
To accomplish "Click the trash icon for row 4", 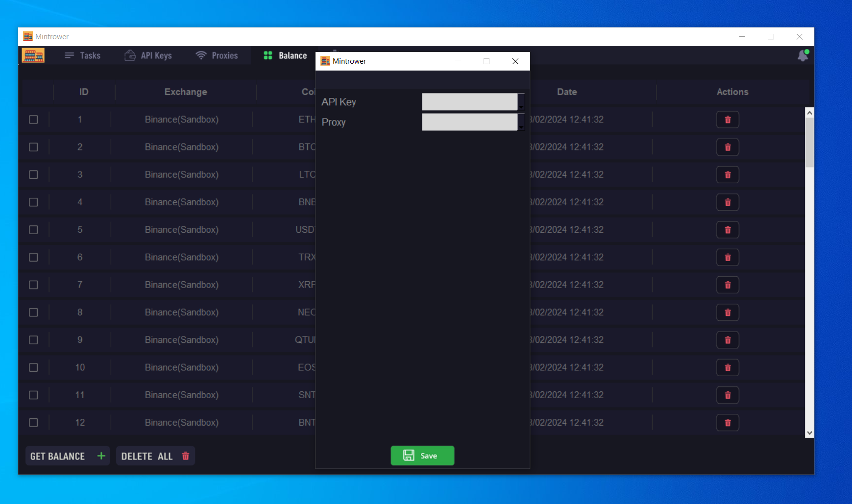I will point(728,202).
